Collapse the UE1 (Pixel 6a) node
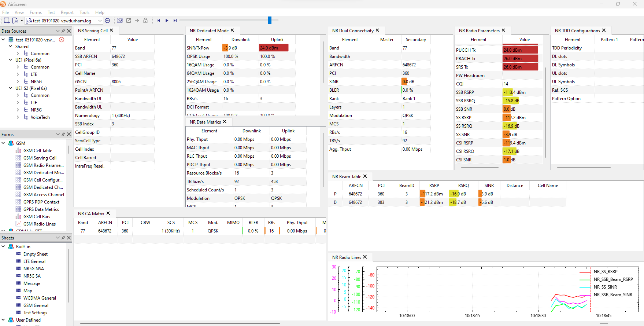 pos(11,60)
